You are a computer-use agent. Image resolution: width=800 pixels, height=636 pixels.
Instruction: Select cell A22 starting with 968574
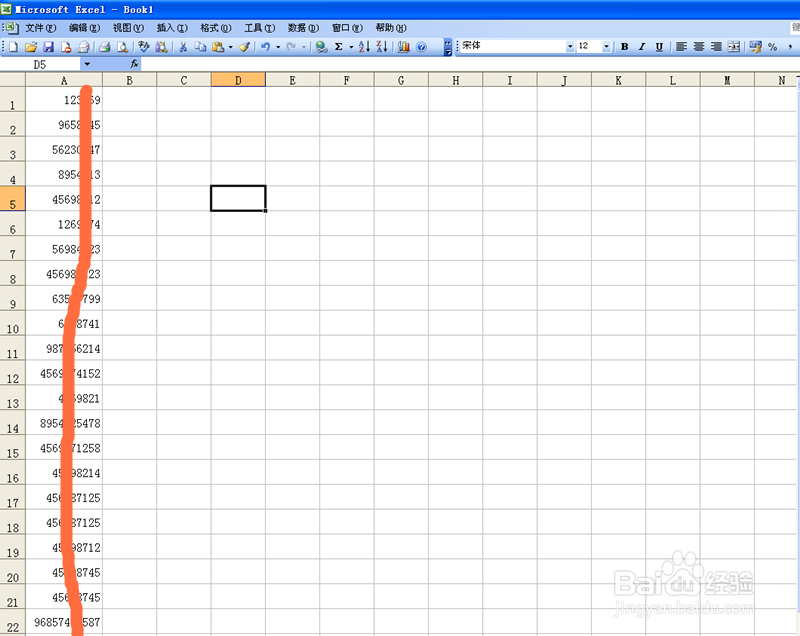[64, 622]
